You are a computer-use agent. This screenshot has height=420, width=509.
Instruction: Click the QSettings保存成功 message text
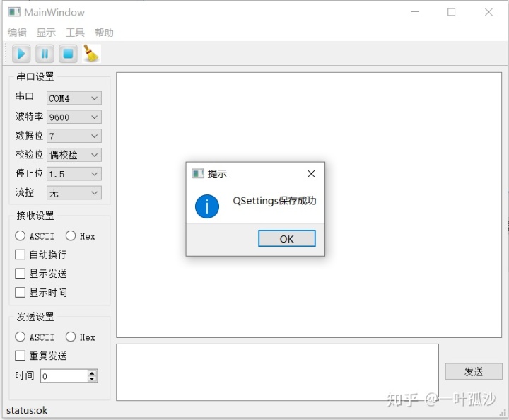[274, 201]
